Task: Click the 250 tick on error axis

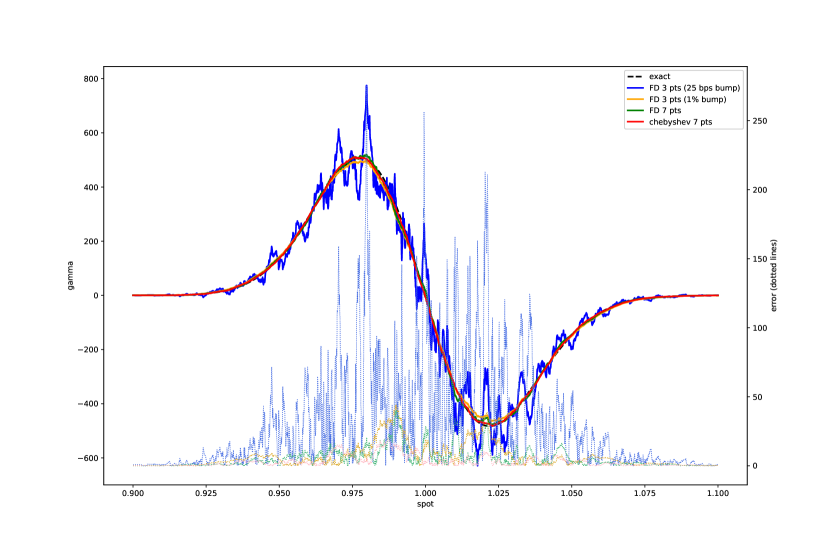Action: click(x=760, y=121)
